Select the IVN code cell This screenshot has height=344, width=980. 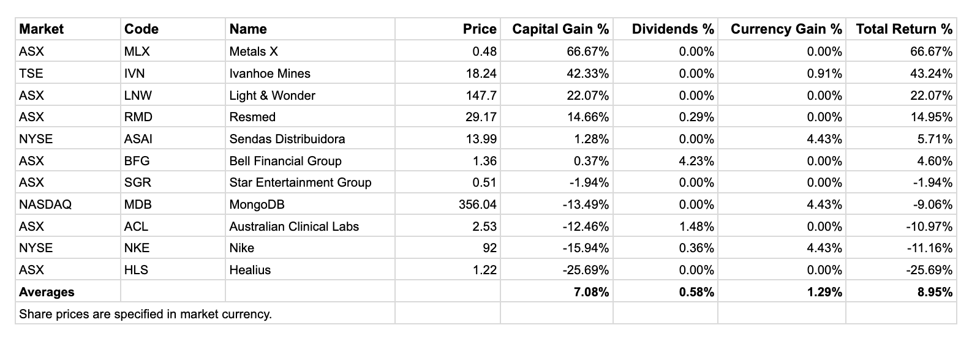click(134, 73)
